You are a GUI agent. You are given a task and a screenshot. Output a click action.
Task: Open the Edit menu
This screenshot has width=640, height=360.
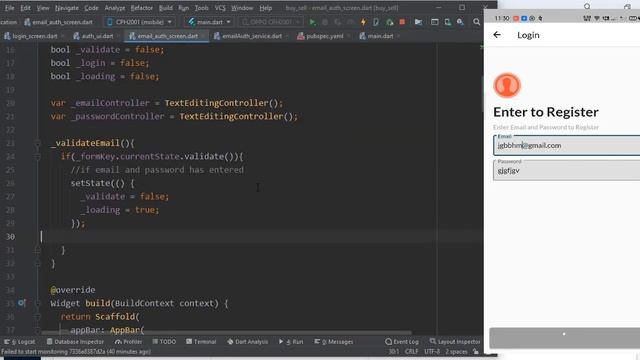[x=25, y=8]
